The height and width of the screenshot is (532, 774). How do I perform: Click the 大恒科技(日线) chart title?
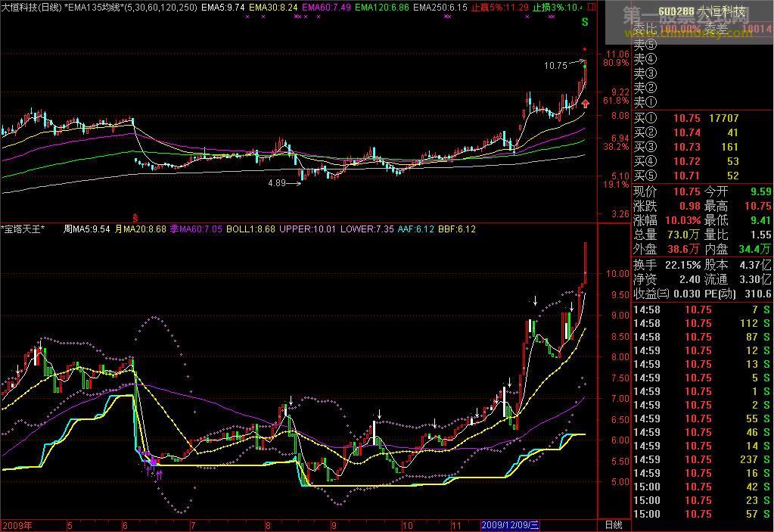tap(31, 8)
